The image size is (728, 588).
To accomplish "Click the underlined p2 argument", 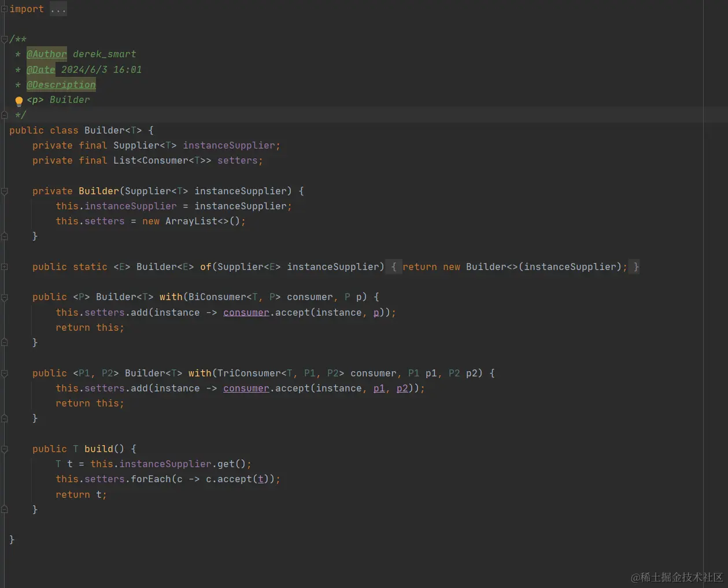I will [x=402, y=388].
